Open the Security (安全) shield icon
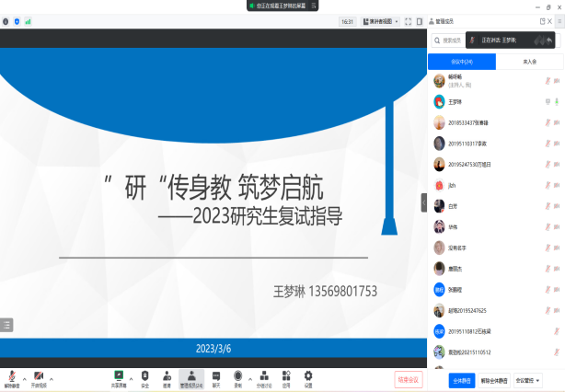 click(x=144, y=376)
